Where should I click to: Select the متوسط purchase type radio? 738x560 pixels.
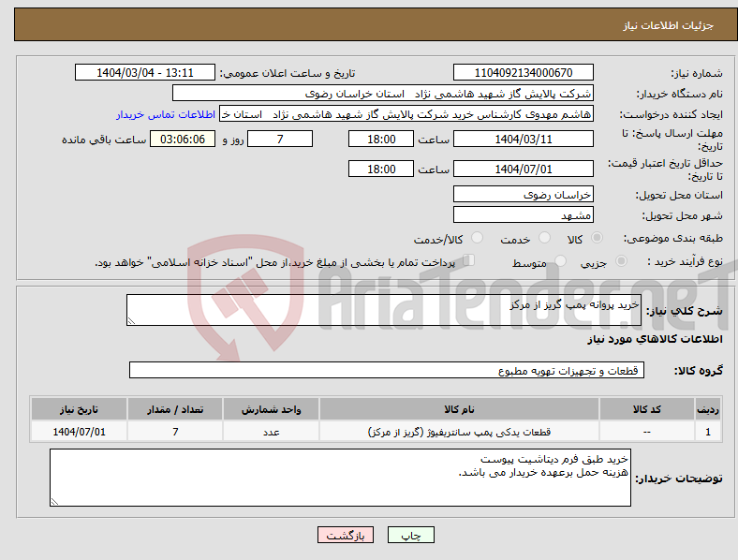(561, 261)
